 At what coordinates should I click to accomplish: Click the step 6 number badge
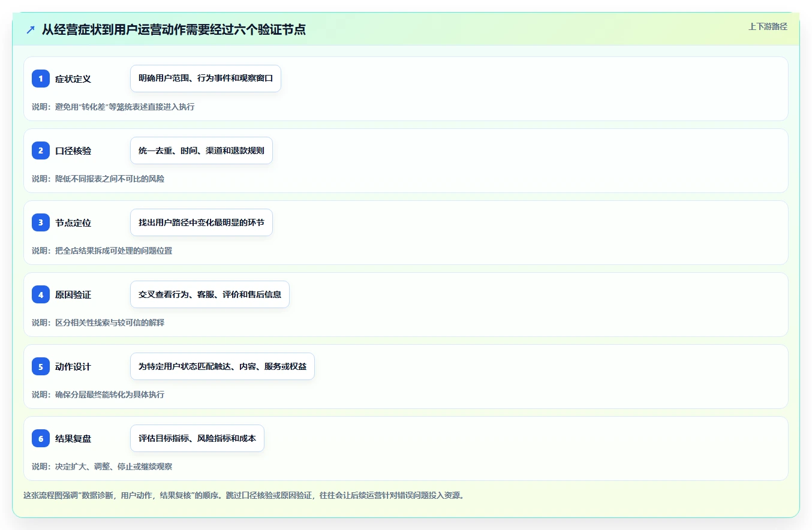coord(41,438)
